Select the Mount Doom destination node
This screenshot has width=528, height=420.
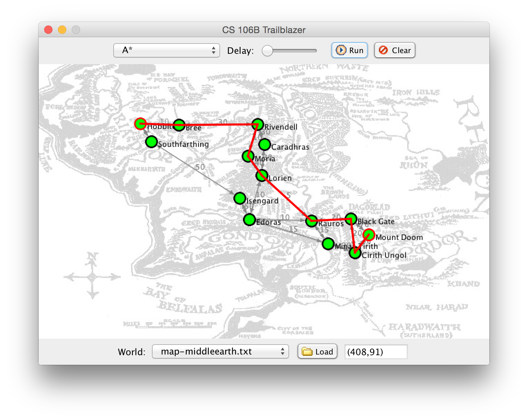(x=369, y=234)
